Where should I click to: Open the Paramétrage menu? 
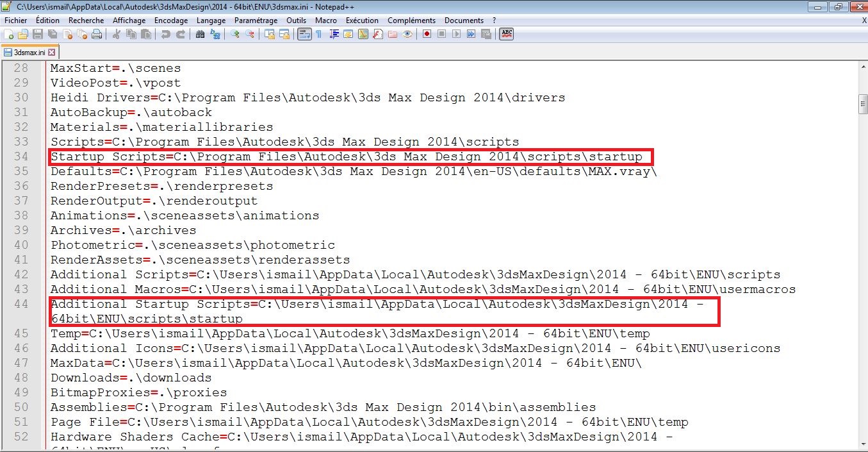point(256,21)
